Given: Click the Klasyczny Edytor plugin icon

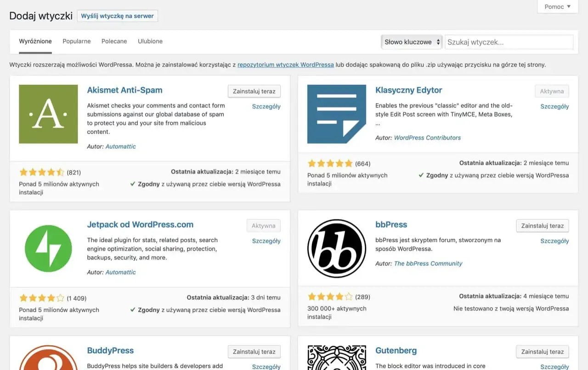Looking at the screenshot, I should pyautogui.click(x=336, y=114).
